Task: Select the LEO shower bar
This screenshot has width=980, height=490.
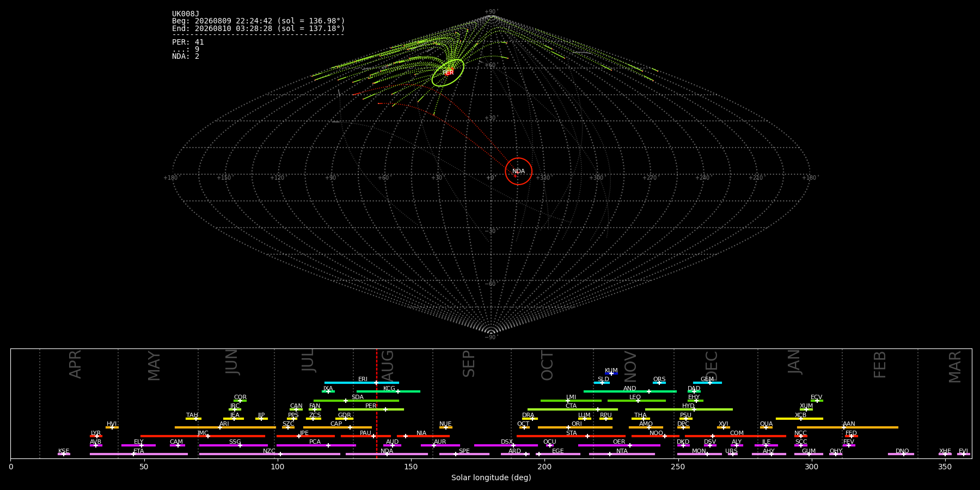Action: pos(636,401)
